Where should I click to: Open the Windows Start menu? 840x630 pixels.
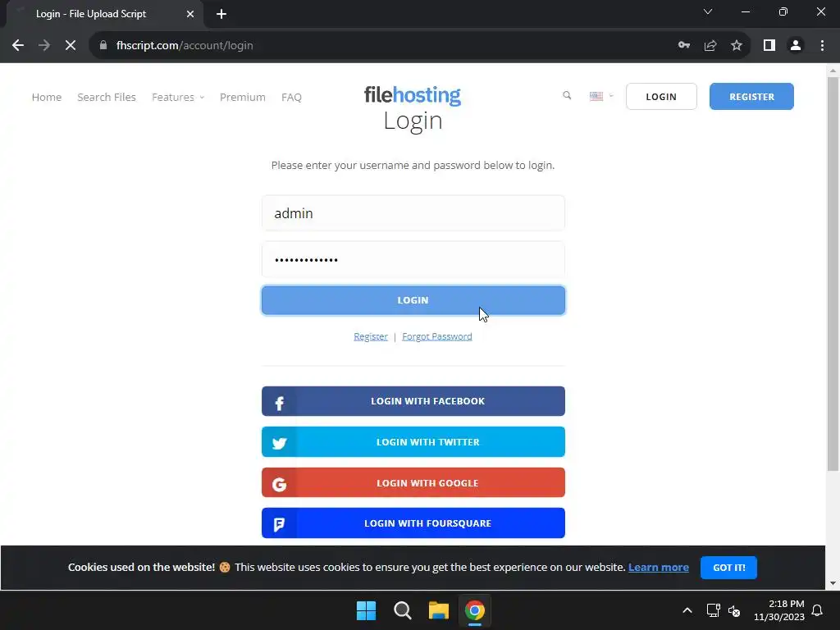click(367, 610)
